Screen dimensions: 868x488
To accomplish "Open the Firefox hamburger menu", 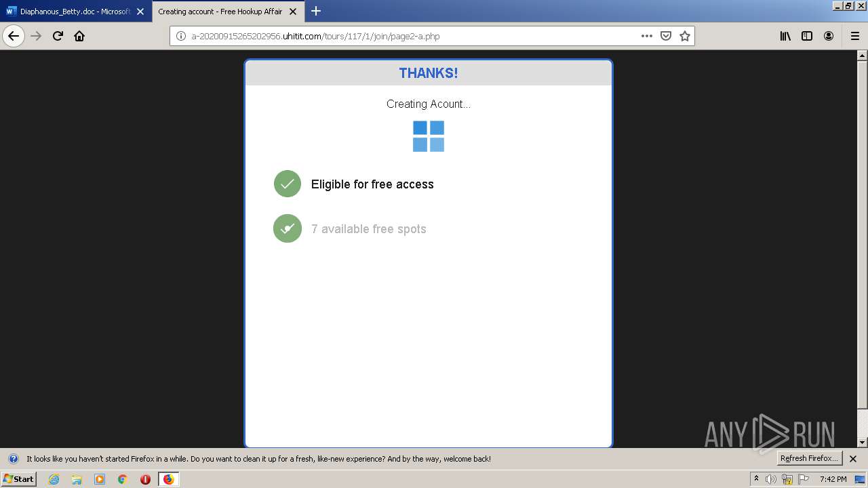I will 855,36.
